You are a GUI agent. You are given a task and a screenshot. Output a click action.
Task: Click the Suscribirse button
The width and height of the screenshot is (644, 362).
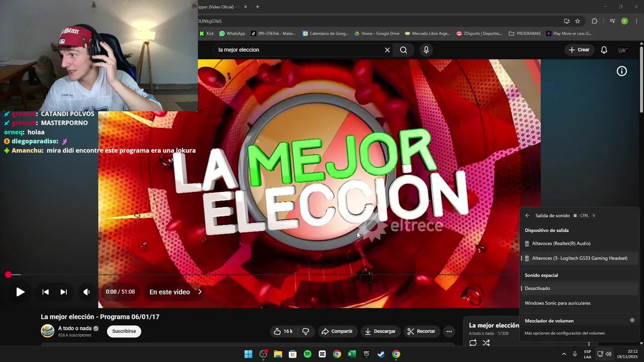pyautogui.click(x=124, y=331)
